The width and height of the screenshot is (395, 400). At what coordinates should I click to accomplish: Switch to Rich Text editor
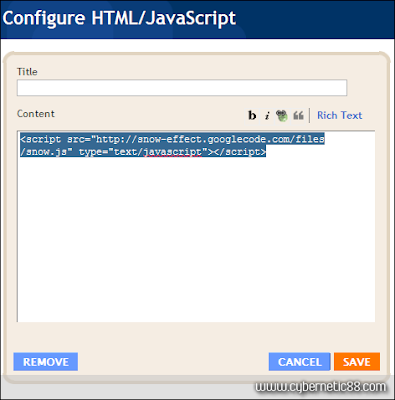click(339, 115)
